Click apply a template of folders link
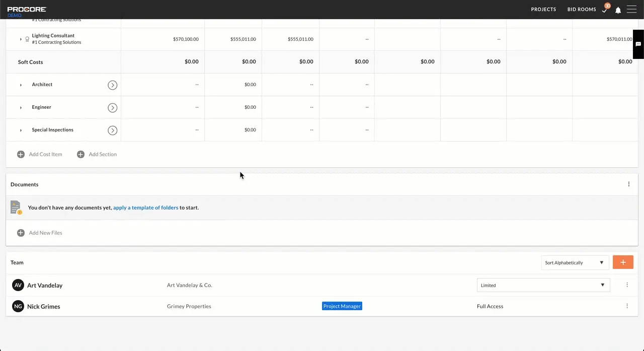The width and height of the screenshot is (644, 351). click(x=145, y=207)
